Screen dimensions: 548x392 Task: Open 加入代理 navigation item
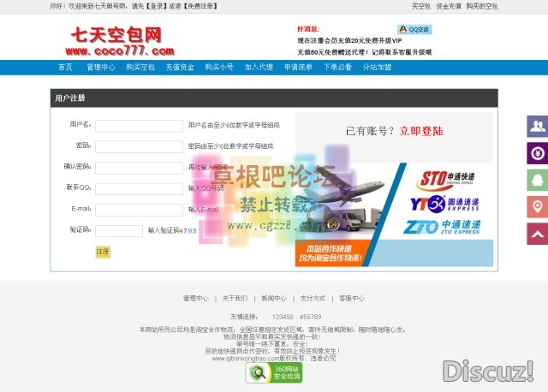[259, 67]
